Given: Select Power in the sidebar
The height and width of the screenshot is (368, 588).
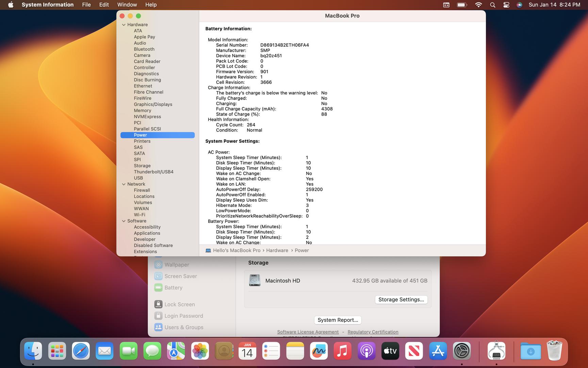Looking at the screenshot, I should tap(158, 135).
